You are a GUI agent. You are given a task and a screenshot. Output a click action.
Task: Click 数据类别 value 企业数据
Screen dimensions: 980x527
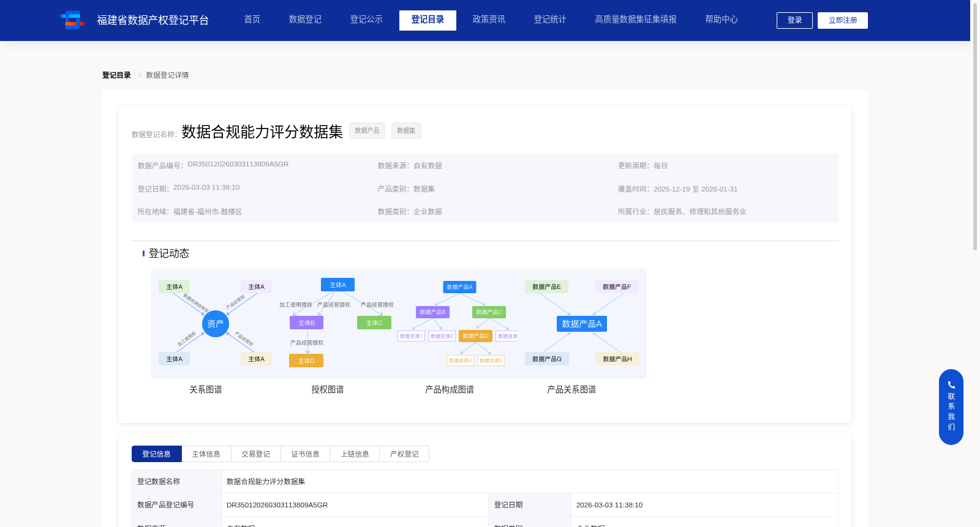[428, 212]
